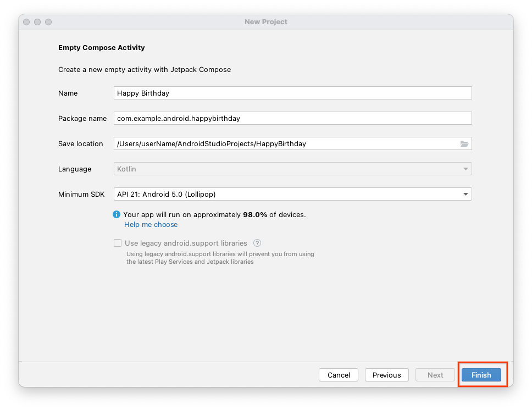
Task: Click the folder browse icon in Save location
Action: click(x=464, y=144)
